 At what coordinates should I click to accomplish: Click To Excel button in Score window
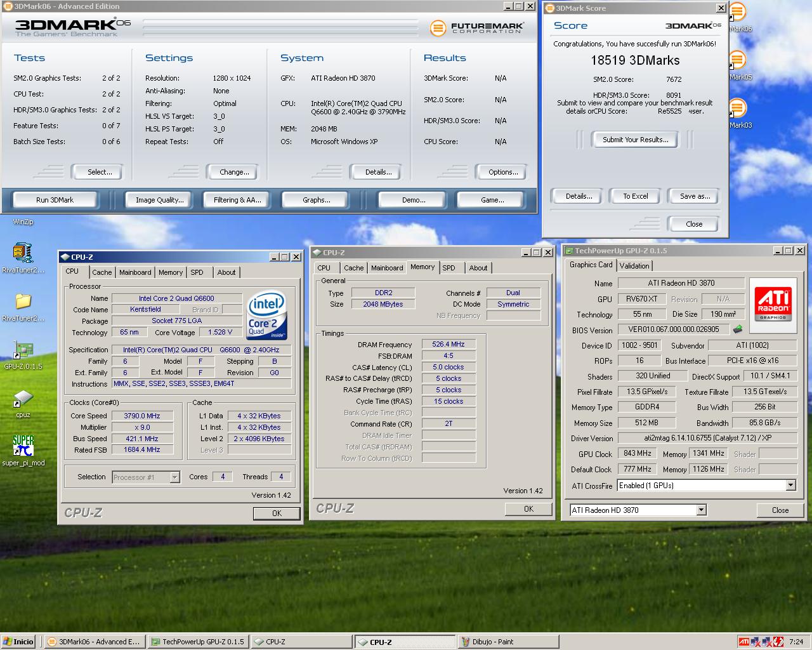point(635,196)
